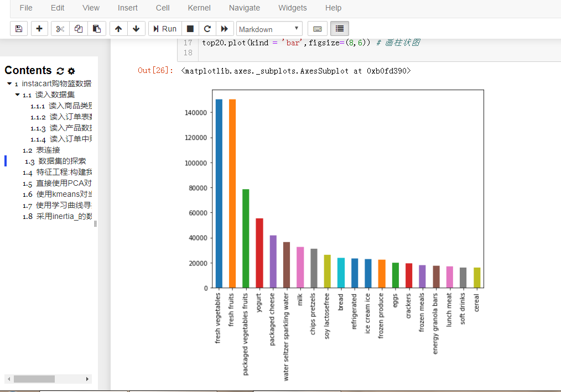Copy selected cells icon
The image size is (561, 392).
click(79, 29)
